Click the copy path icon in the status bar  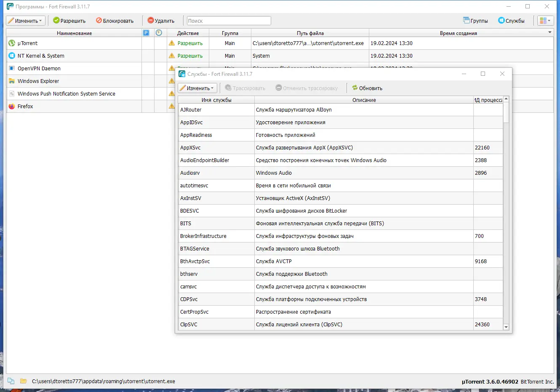(11, 381)
